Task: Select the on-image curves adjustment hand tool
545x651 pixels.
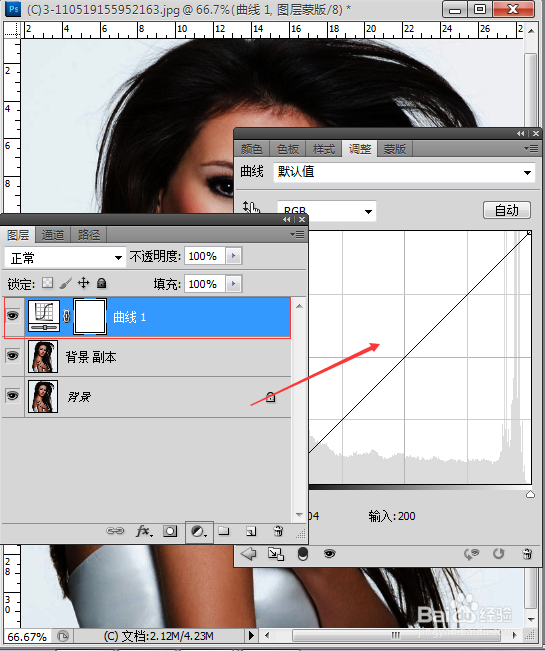Action: 251,208
